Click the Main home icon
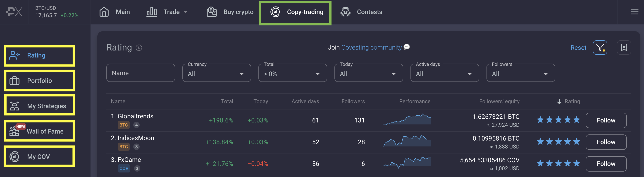 click(x=104, y=12)
